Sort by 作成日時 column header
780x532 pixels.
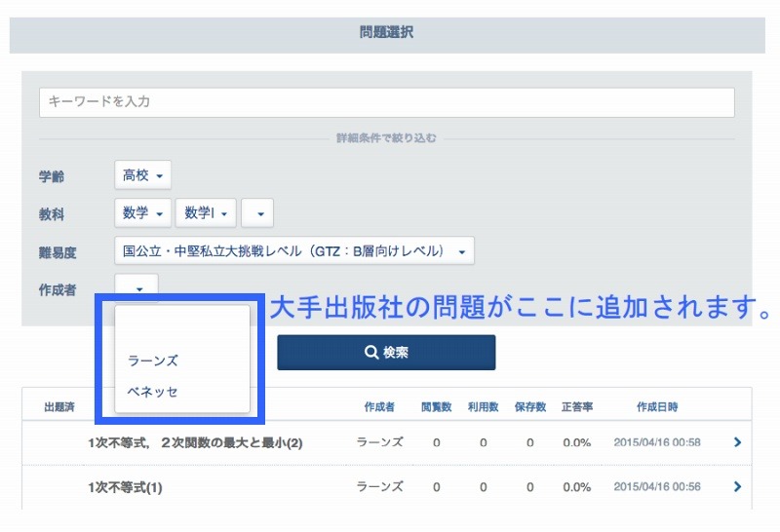pos(657,407)
